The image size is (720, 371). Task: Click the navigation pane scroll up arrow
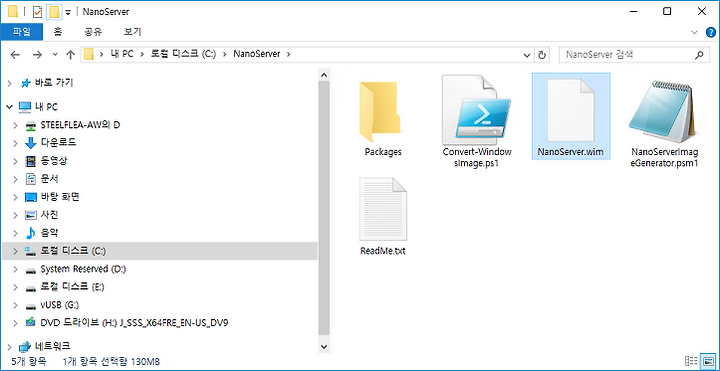[324, 75]
